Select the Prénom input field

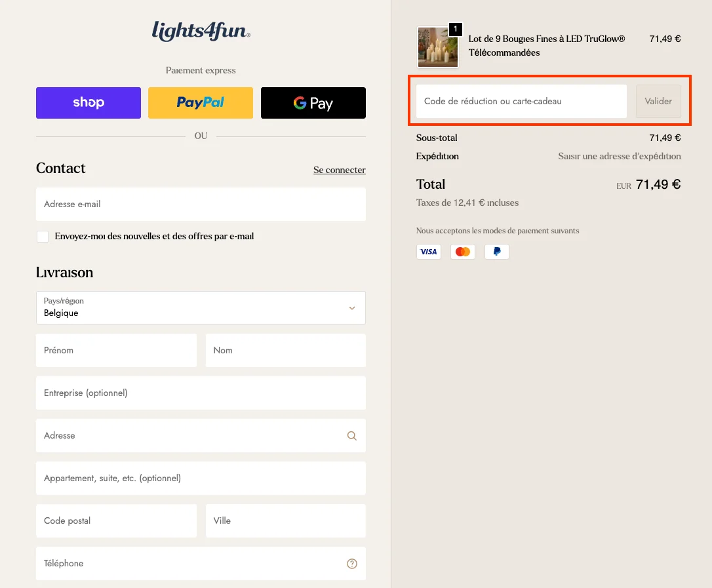(116, 350)
